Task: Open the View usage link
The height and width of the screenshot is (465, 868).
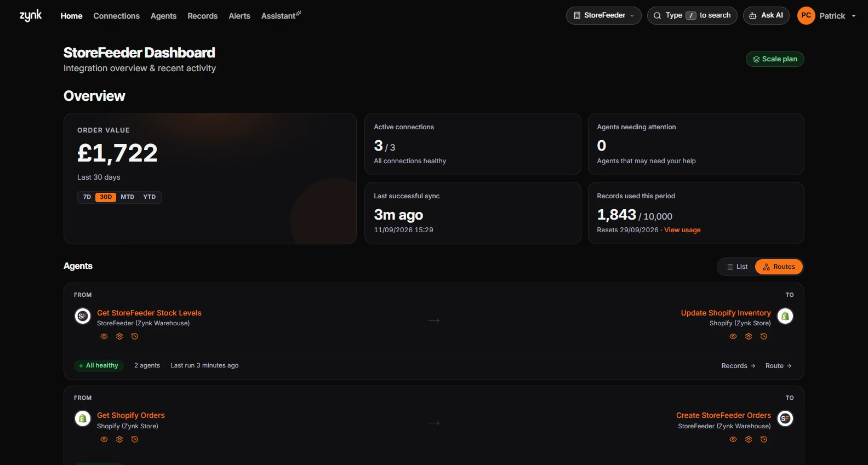Action: click(x=682, y=230)
